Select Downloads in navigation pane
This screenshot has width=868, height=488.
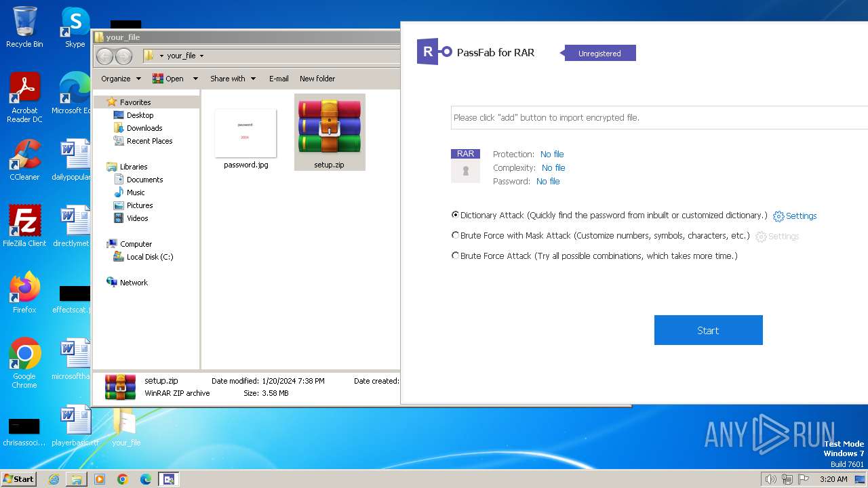(144, 128)
